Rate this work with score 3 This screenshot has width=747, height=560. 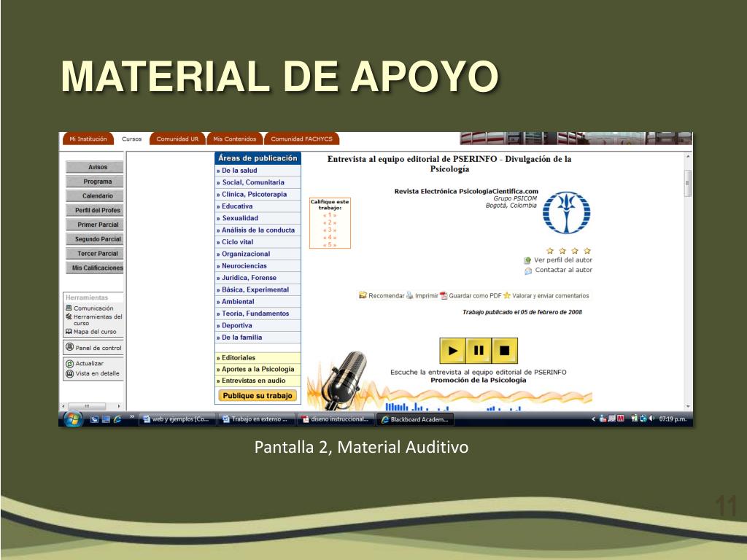pos(330,230)
